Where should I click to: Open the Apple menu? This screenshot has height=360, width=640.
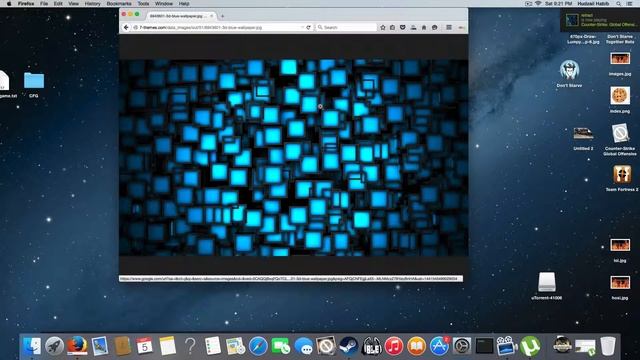[9, 4]
